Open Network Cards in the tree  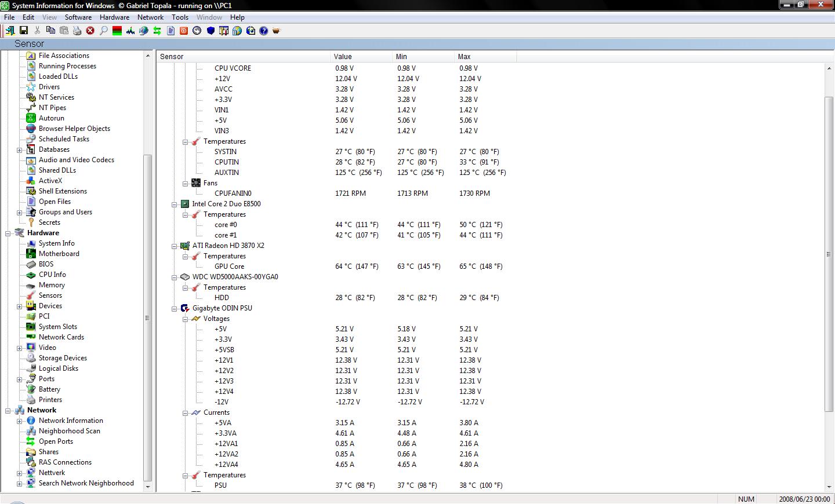pyautogui.click(x=61, y=337)
